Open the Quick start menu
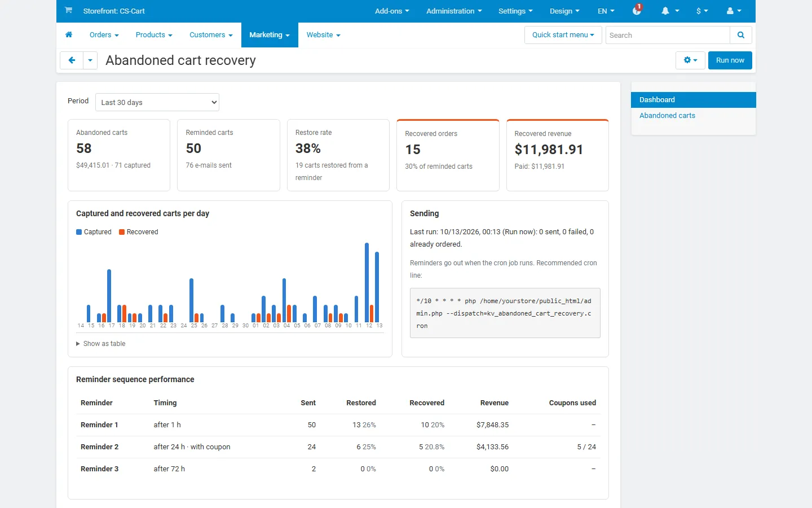Viewport: 812px width, 508px height. [x=563, y=35]
